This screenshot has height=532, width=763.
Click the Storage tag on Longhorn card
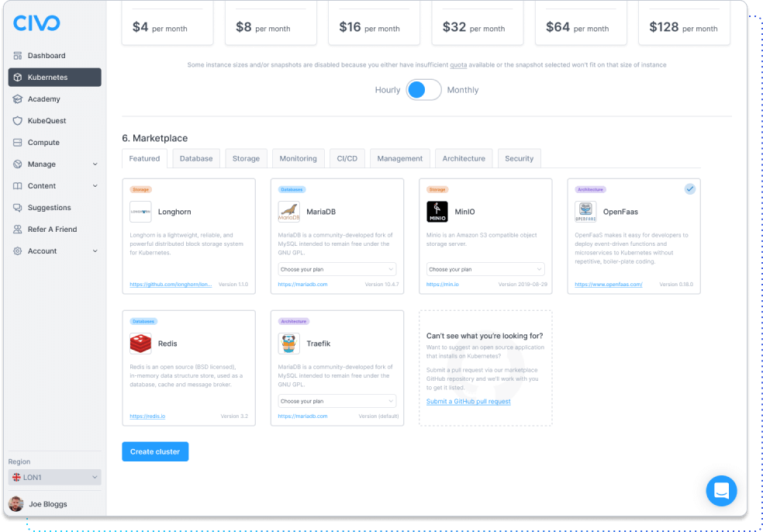pos(140,189)
